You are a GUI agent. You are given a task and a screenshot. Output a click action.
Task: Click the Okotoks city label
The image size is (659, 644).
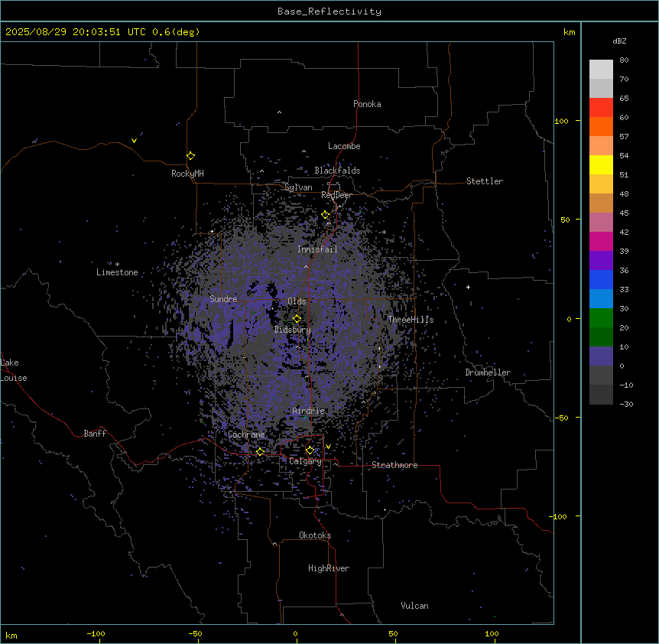(315, 535)
